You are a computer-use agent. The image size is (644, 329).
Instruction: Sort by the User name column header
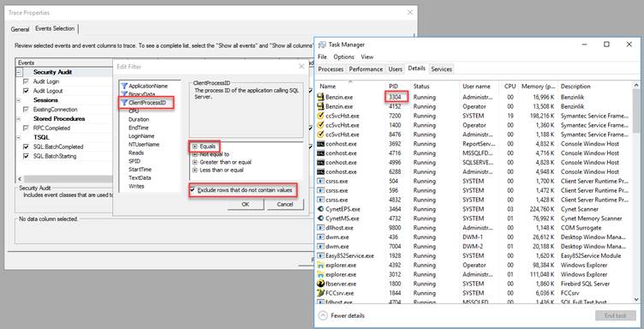pos(476,87)
